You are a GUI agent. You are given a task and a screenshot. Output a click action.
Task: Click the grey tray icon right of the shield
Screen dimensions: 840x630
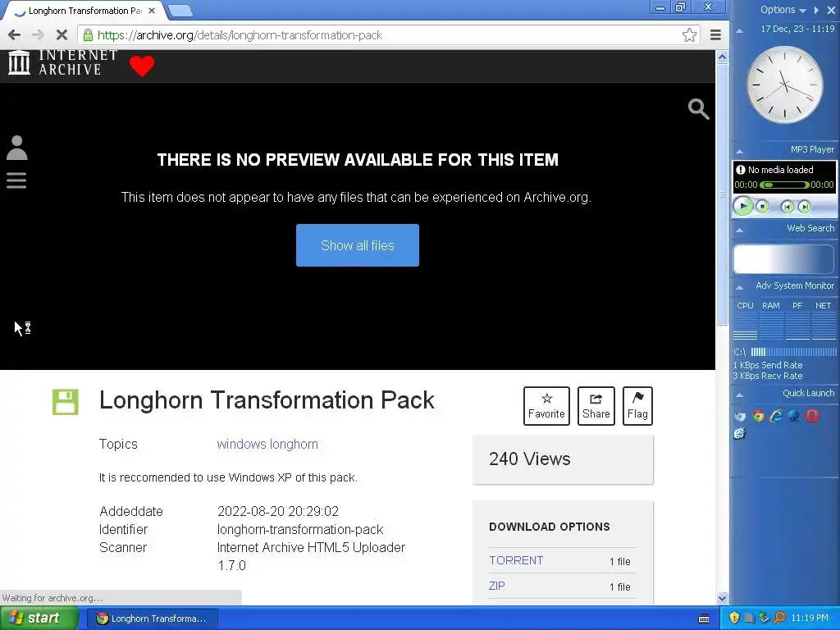750,619
